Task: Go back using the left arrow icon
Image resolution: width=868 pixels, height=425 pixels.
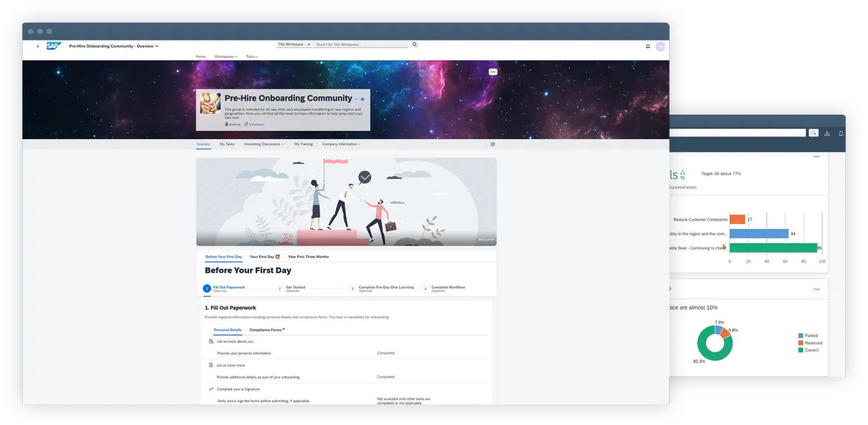Action: coord(38,46)
